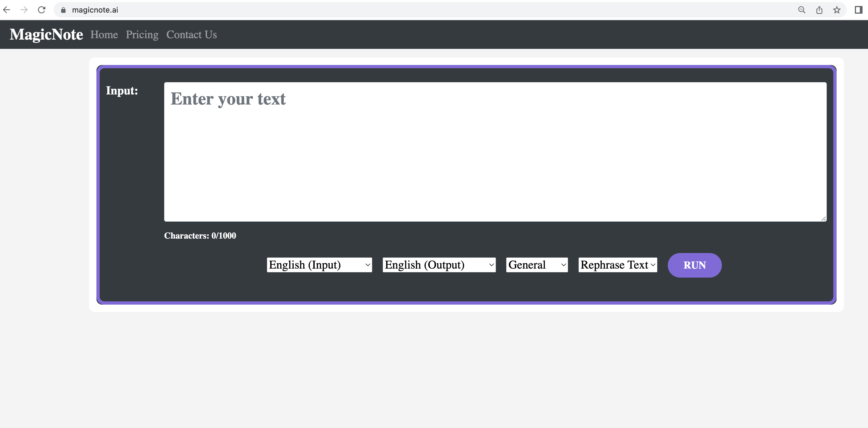Open the Home nav link

tap(104, 34)
